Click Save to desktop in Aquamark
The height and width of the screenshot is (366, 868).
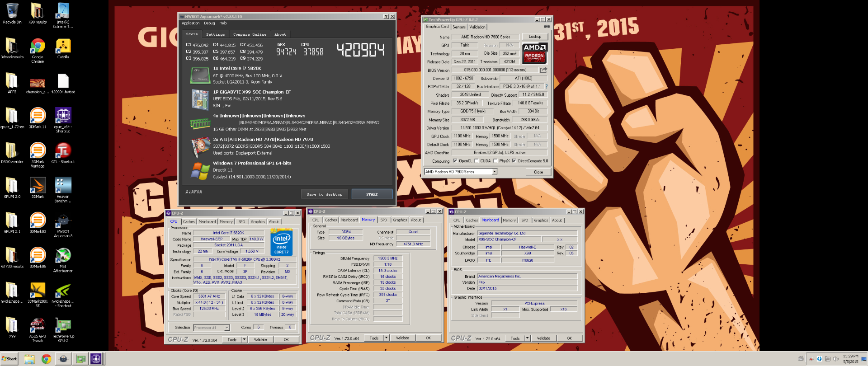tap(324, 194)
